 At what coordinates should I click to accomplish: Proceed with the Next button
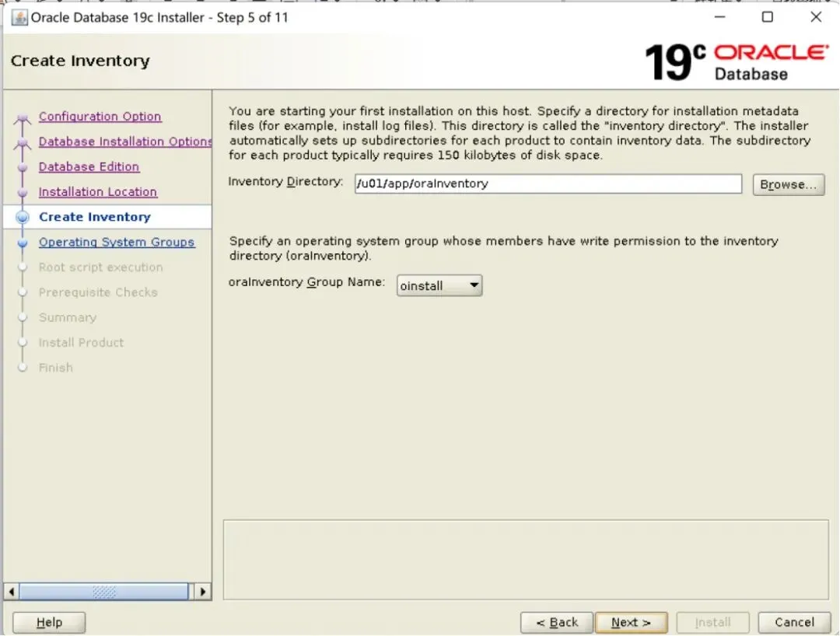[x=631, y=622]
